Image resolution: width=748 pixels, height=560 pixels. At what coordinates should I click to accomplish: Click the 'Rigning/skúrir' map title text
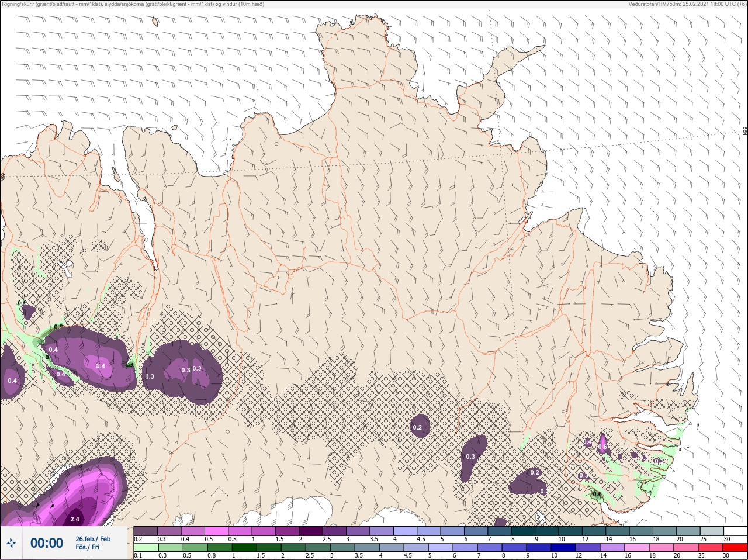coord(18,4)
